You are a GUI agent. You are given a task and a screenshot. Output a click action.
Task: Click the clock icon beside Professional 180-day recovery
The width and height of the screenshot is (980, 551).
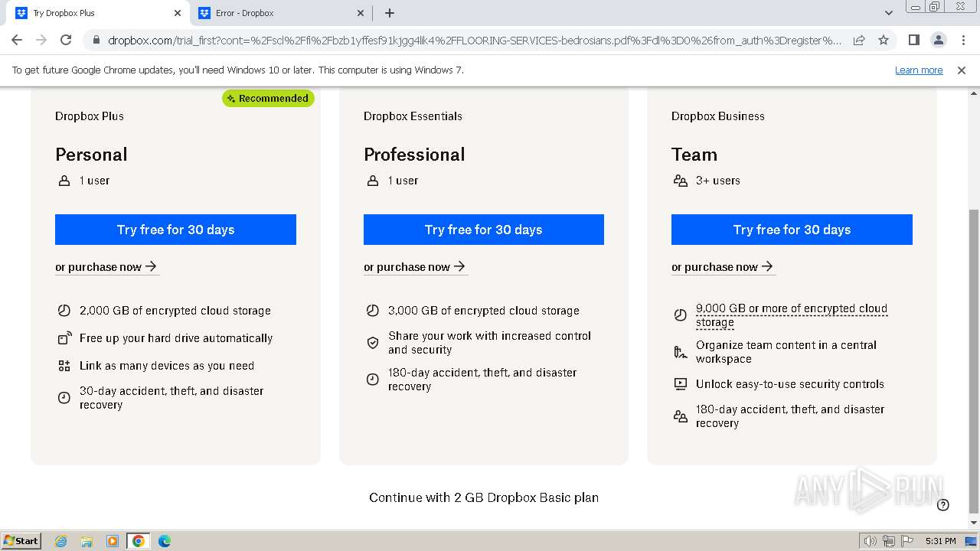click(x=372, y=380)
